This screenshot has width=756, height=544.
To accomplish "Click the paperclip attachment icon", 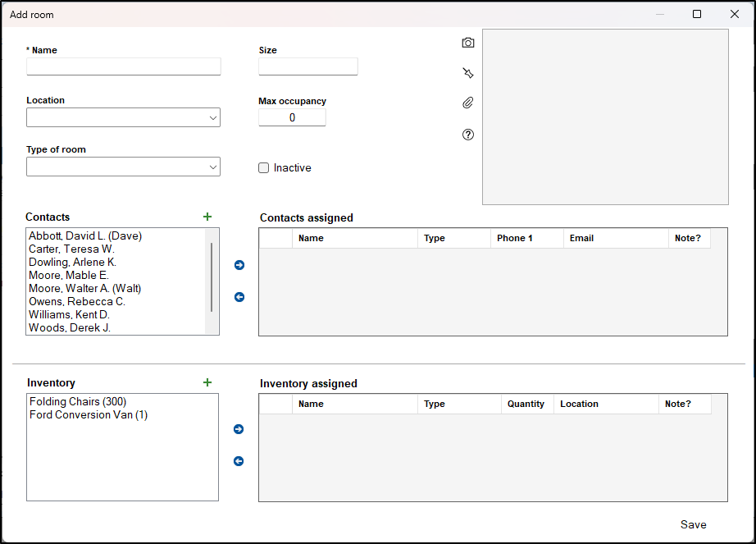I will [468, 103].
